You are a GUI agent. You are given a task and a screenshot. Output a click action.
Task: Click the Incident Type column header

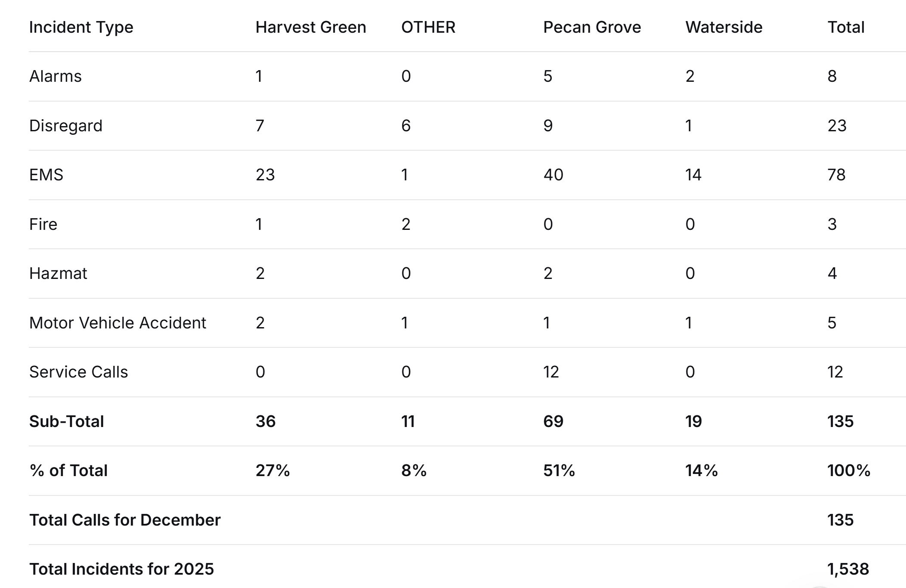(81, 27)
